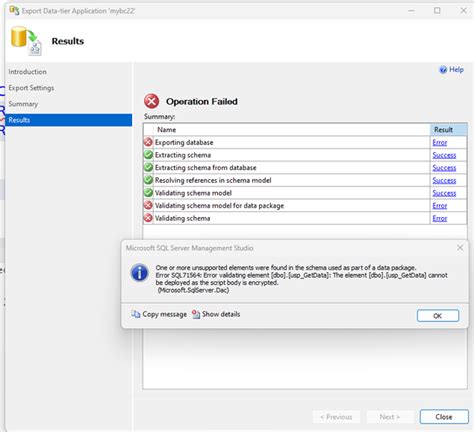Click OK in the SSMS message box
This screenshot has width=474, height=432.
point(438,316)
